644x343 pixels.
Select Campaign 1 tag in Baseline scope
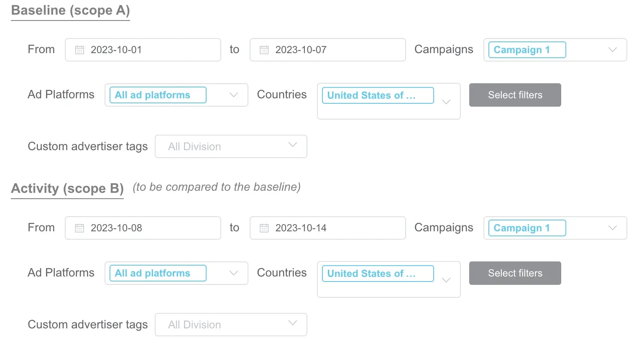tap(527, 50)
